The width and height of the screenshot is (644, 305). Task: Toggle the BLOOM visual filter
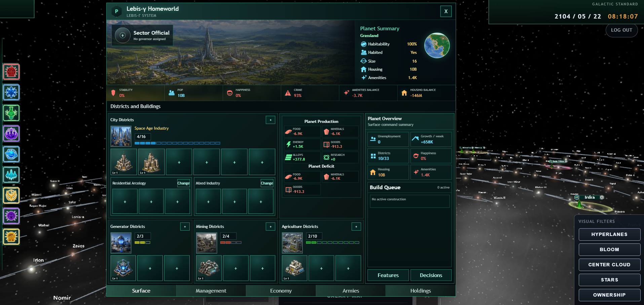click(609, 249)
